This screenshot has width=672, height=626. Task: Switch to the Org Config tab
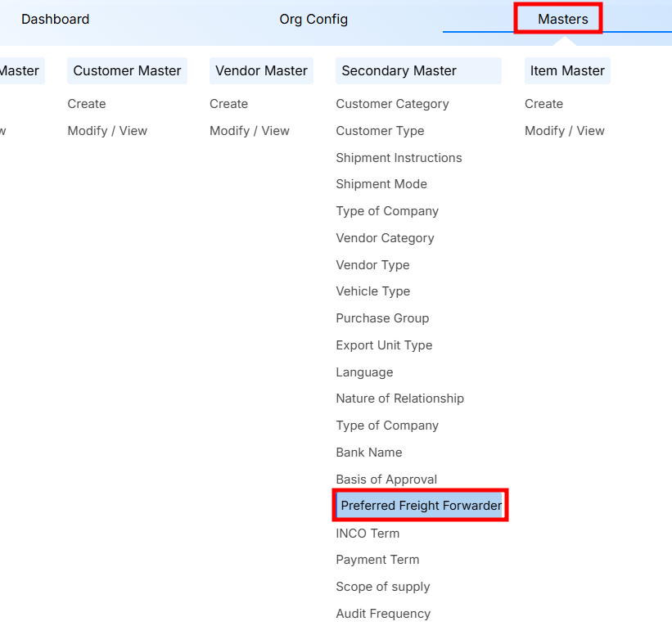point(313,19)
